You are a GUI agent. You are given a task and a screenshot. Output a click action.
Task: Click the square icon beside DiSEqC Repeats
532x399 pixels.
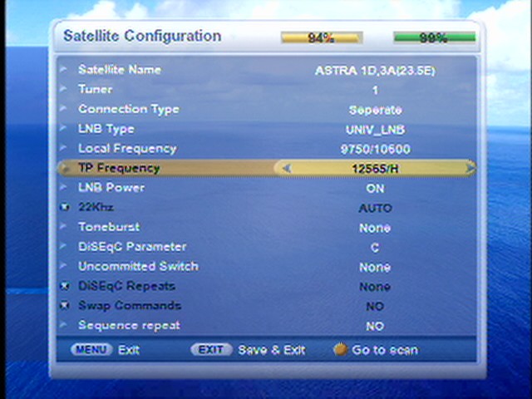point(64,286)
